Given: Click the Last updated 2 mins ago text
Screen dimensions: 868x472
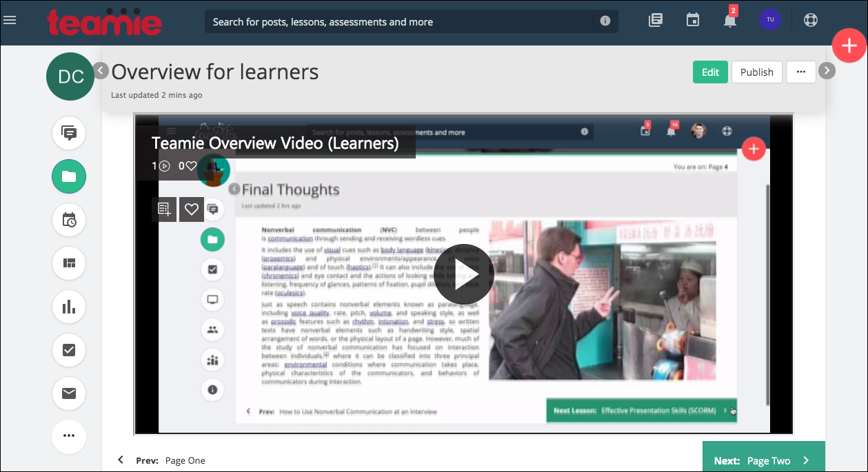Looking at the screenshot, I should 157,95.
